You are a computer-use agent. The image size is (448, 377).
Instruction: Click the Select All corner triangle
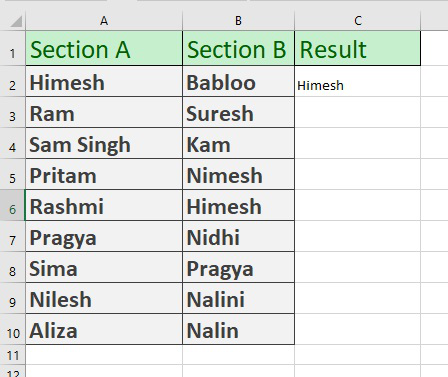tap(16, 21)
